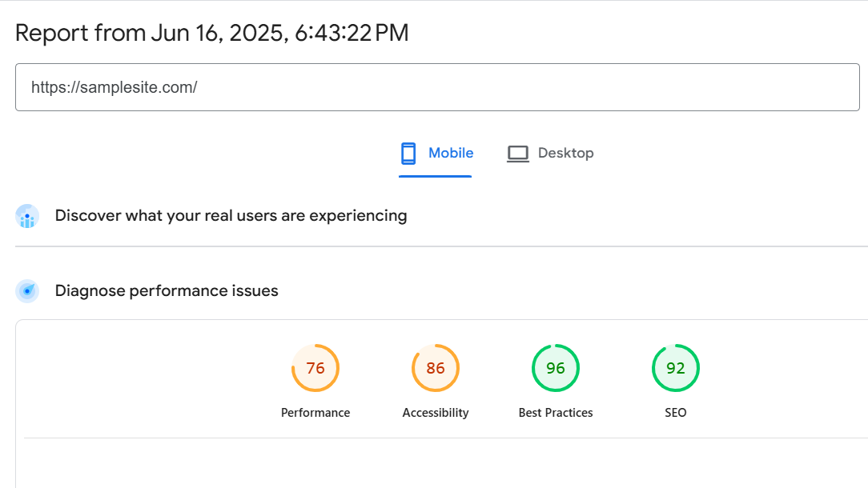Click the report timestamp heading
The height and width of the screenshot is (488, 868).
pos(213,33)
